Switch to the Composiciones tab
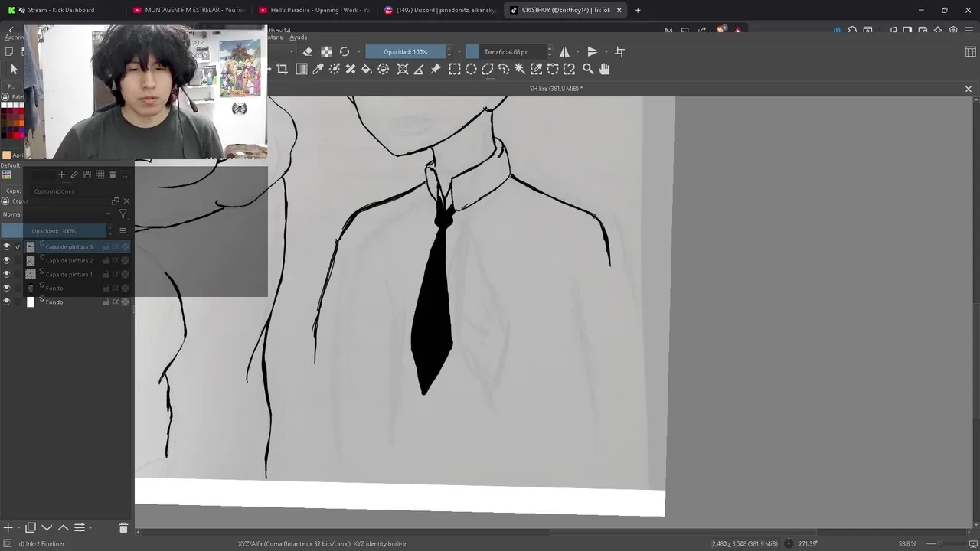Image resolution: width=980 pixels, height=551 pixels. (54, 191)
